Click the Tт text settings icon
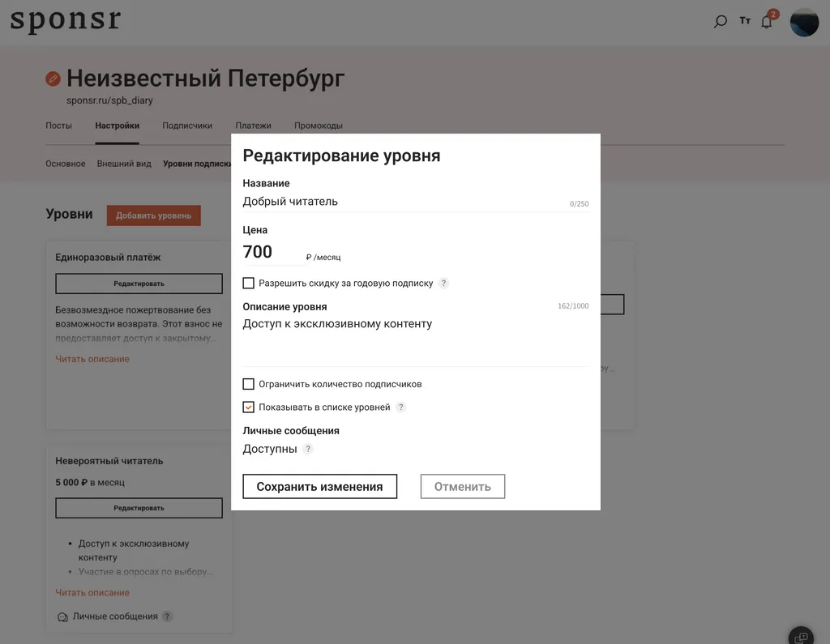 click(x=745, y=21)
